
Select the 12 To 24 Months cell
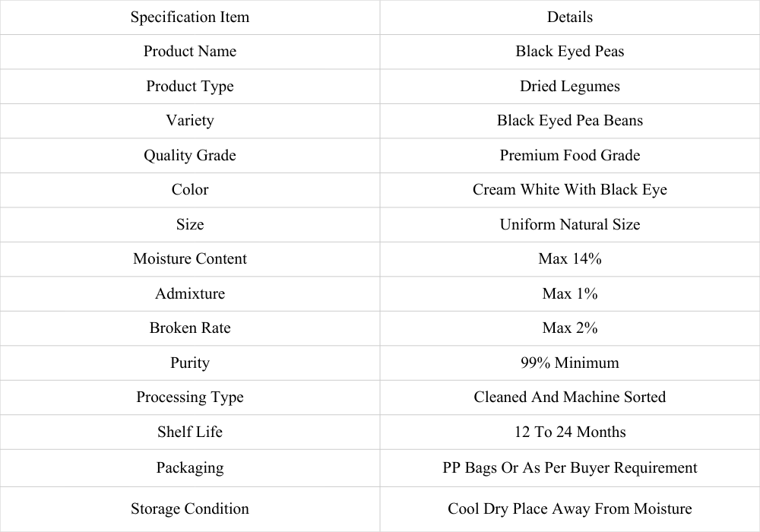tap(569, 432)
